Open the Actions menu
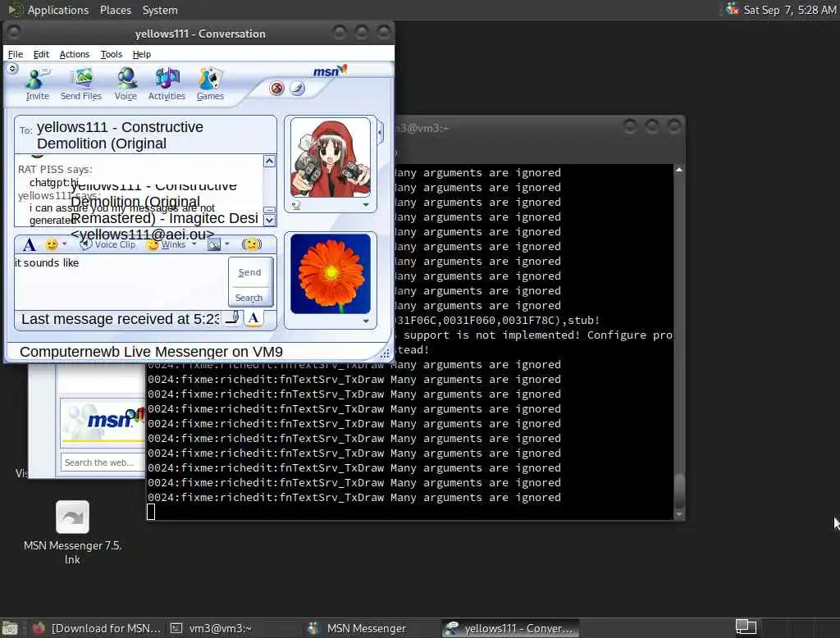Screen dimensions: 840x638 click(x=75, y=54)
